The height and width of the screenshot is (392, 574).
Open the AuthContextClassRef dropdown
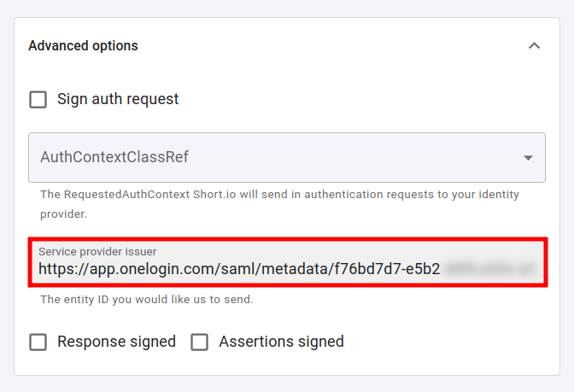click(x=286, y=157)
